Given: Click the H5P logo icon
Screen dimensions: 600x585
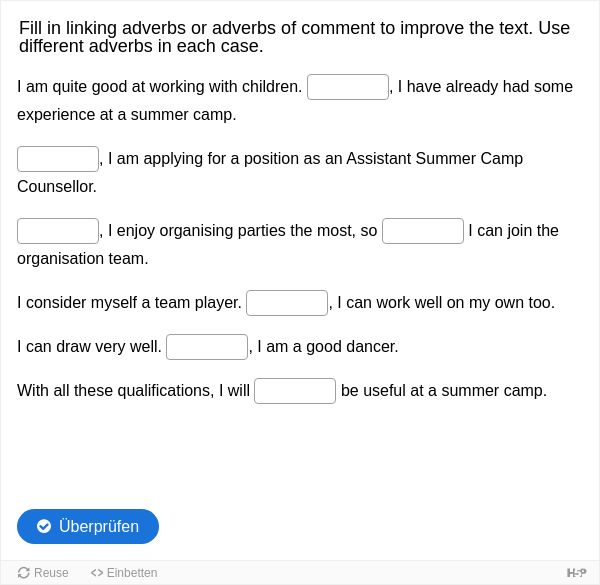Looking at the screenshot, I should 576,573.
